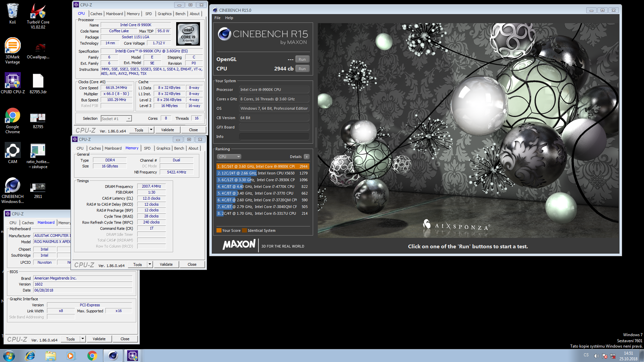Open Graphics tab in Memory CPU-Z window
The width and height of the screenshot is (644, 362).
pyautogui.click(x=163, y=148)
